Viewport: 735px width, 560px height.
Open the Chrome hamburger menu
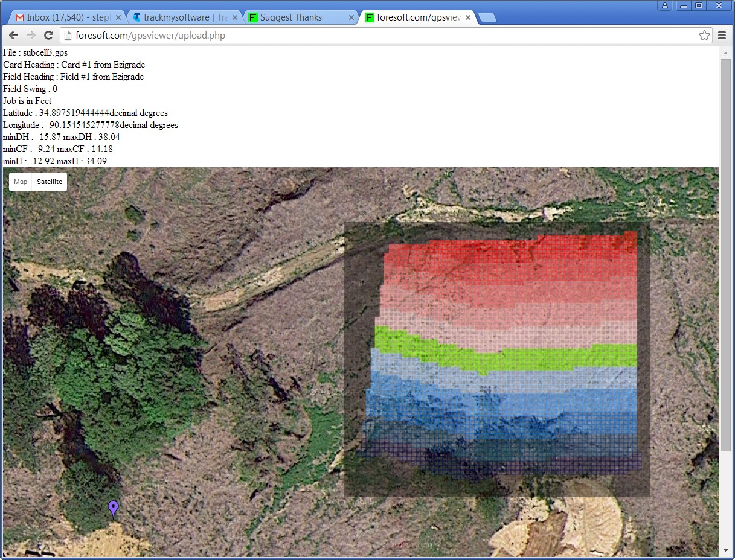click(722, 36)
